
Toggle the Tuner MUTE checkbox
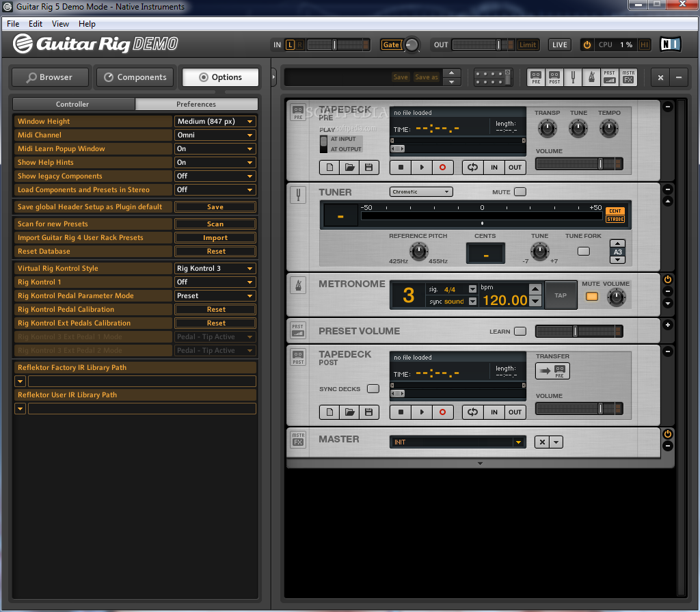coord(520,192)
